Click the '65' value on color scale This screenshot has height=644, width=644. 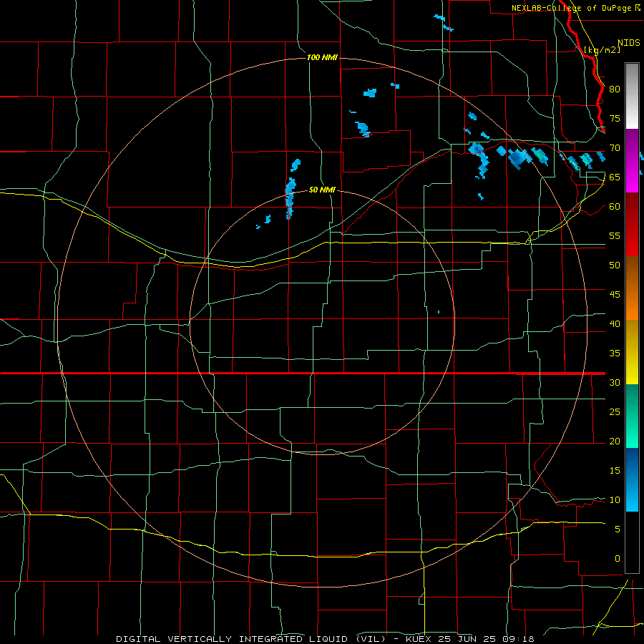[615, 177]
